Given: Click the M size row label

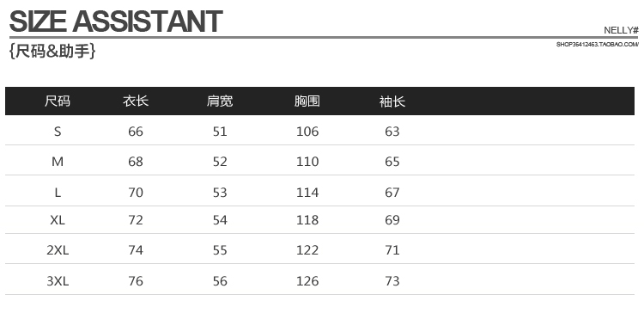Looking at the screenshot, I should click(58, 162).
